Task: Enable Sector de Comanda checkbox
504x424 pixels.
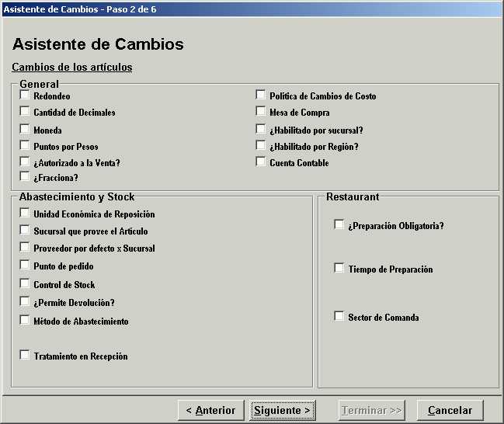Action: [339, 317]
